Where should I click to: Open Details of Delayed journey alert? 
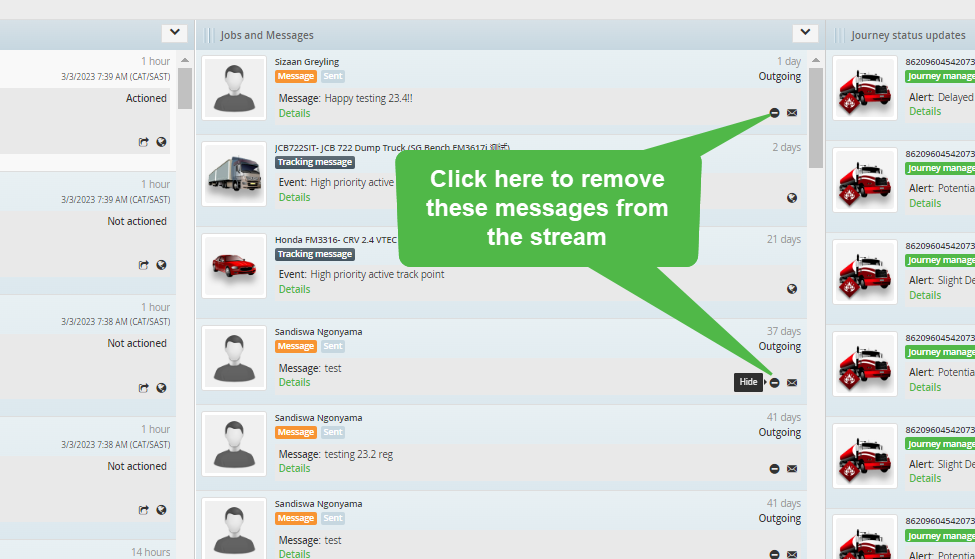(x=925, y=111)
